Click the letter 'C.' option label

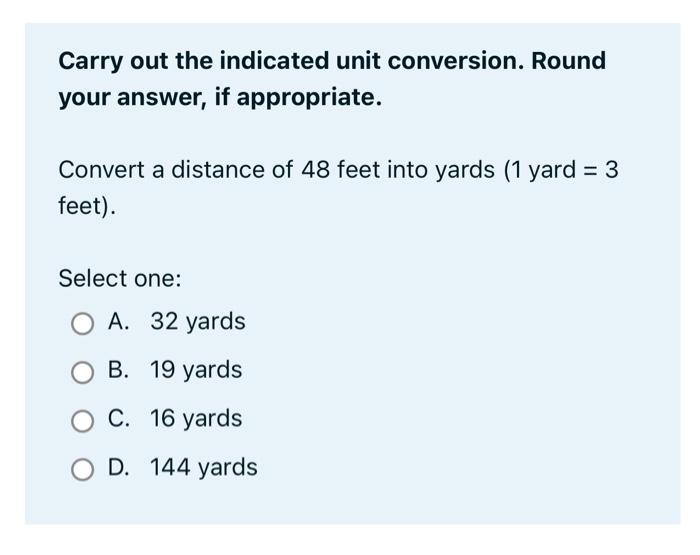tap(119, 419)
